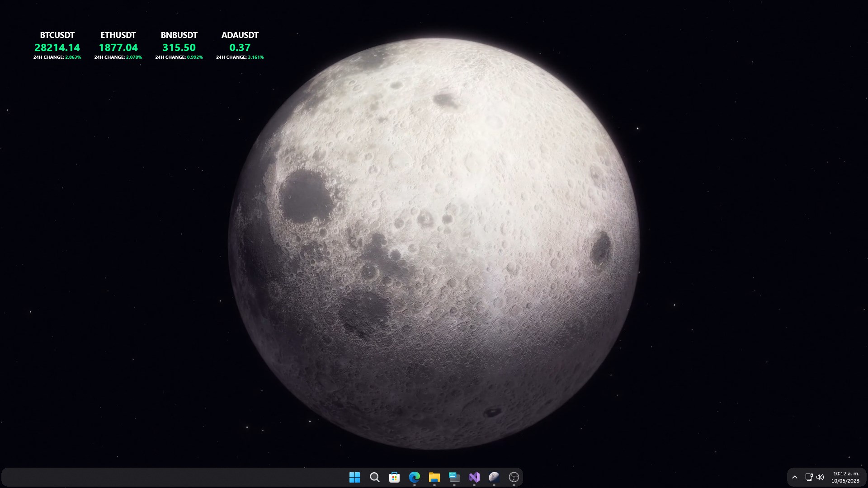Open network settings from the system tray
This screenshot has height=488, width=868.
coord(808,477)
